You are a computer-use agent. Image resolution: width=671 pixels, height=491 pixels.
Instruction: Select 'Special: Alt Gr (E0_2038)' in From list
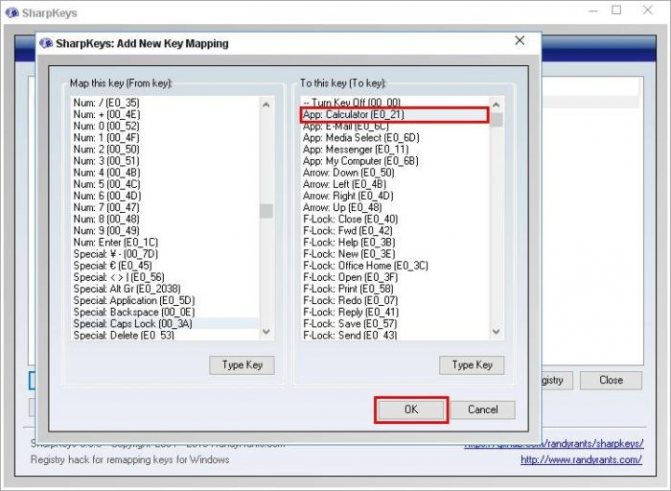[165, 289]
